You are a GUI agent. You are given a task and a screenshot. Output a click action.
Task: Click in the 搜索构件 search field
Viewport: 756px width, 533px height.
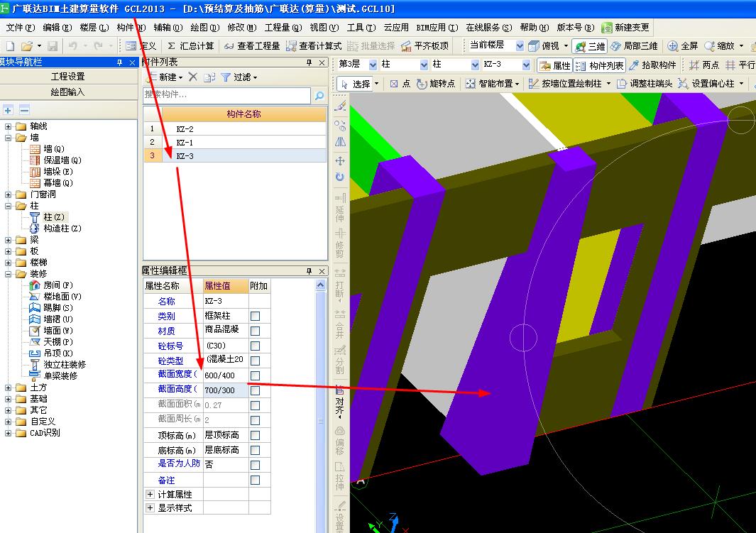pyautogui.click(x=226, y=95)
